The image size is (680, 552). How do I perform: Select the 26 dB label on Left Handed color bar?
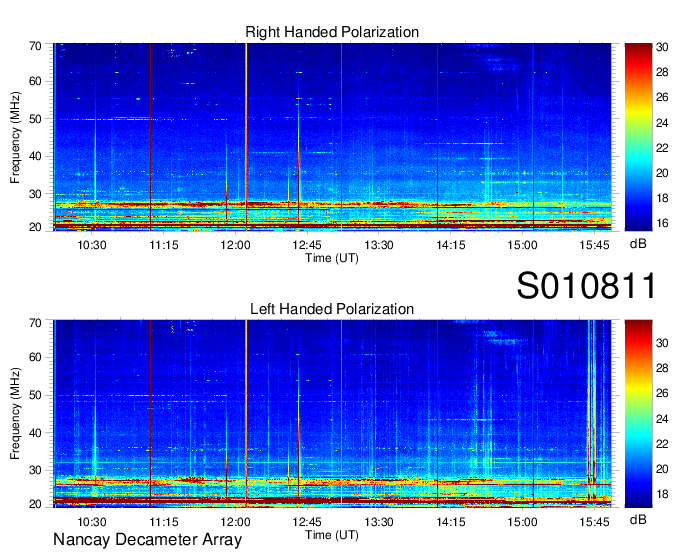pos(662,393)
